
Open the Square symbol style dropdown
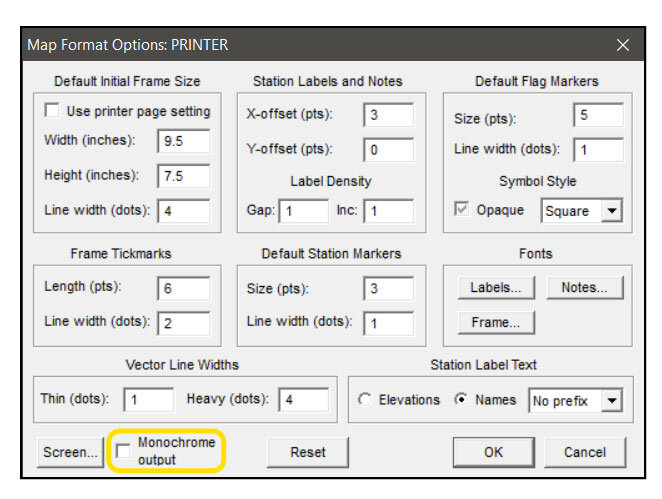click(x=582, y=211)
